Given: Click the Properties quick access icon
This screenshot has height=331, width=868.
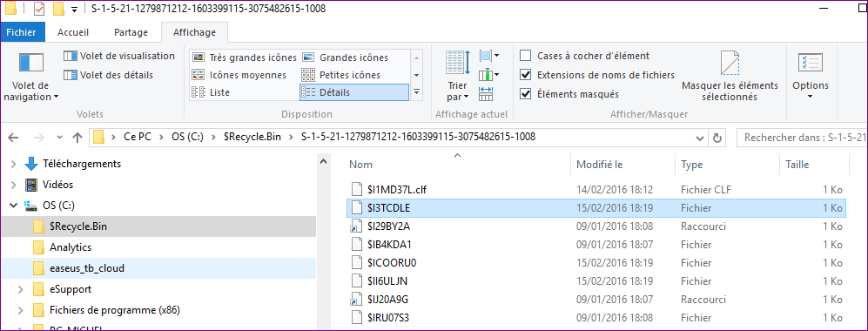Looking at the screenshot, I should tap(39, 9).
